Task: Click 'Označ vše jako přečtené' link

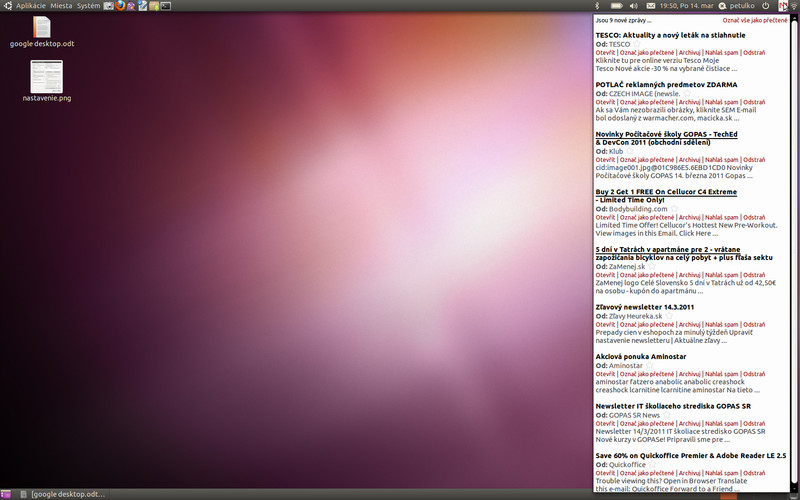Action: pyautogui.click(x=755, y=20)
